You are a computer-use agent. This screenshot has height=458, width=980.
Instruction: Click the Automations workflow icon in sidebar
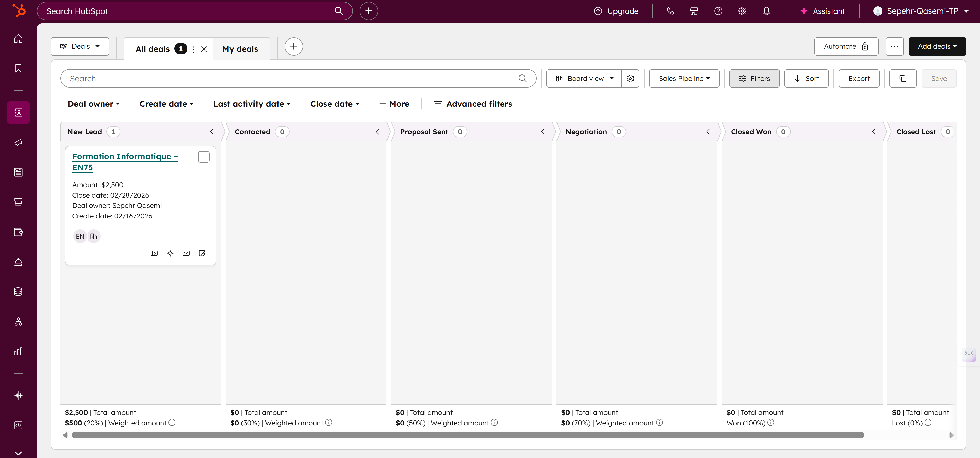coord(18,321)
